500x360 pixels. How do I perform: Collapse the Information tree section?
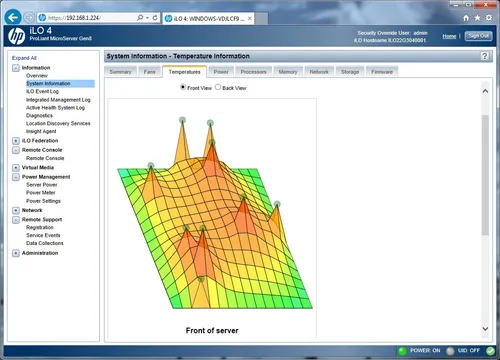click(16, 68)
